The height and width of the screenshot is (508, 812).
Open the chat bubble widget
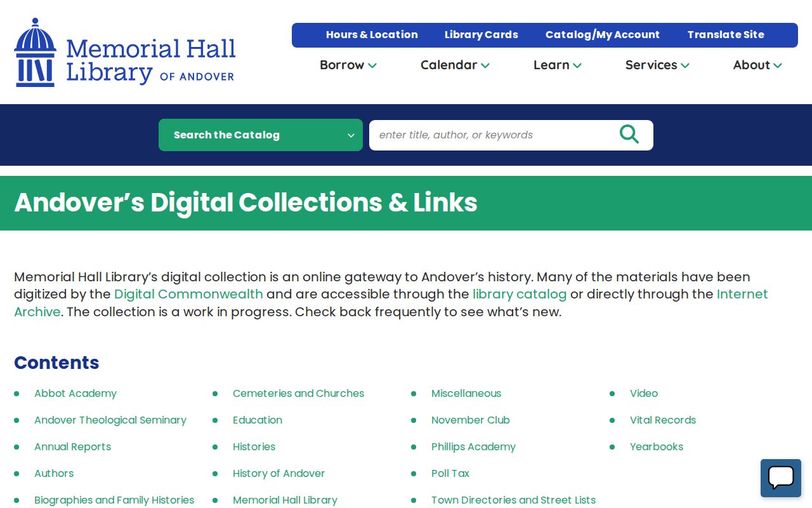(781, 478)
